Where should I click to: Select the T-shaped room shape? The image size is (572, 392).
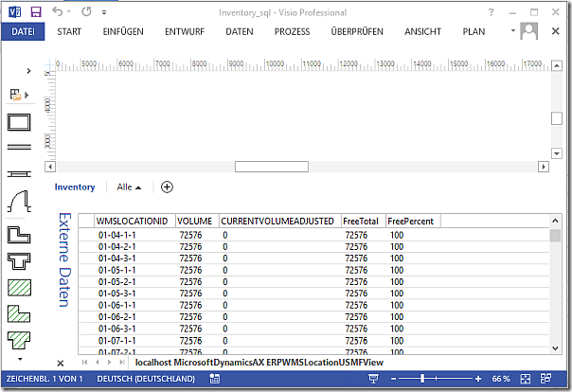pyautogui.click(x=19, y=261)
